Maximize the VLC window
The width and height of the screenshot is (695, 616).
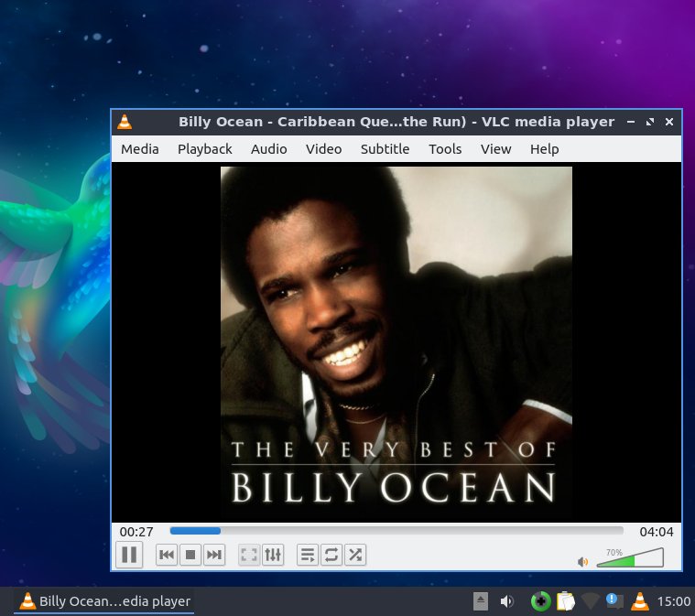click(650, 122)
